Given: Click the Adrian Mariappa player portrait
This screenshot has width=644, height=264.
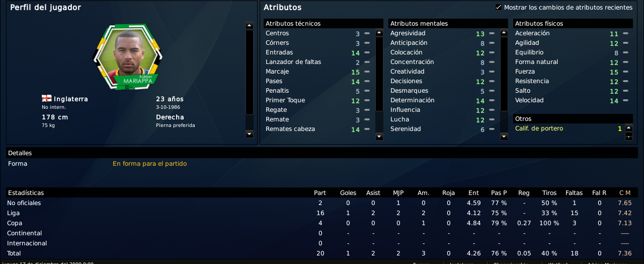Looking at the screenshot, I should [x=128, y=56].
